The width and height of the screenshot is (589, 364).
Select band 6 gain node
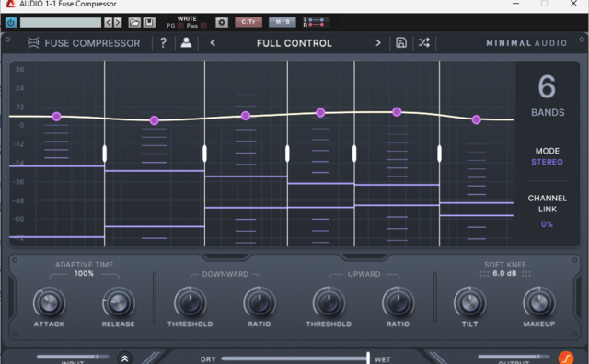(477, 119)
